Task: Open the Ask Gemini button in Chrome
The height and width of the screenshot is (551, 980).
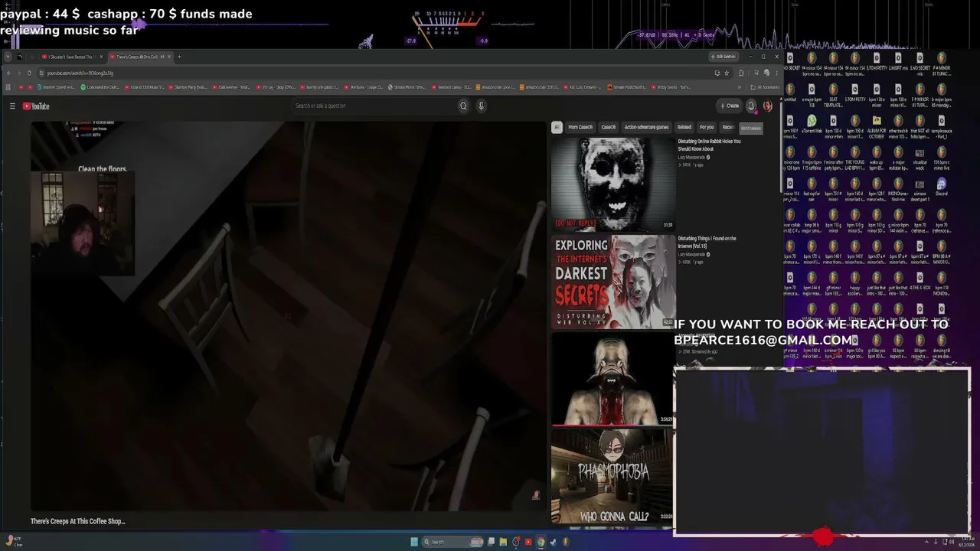Action: point(724,57)
